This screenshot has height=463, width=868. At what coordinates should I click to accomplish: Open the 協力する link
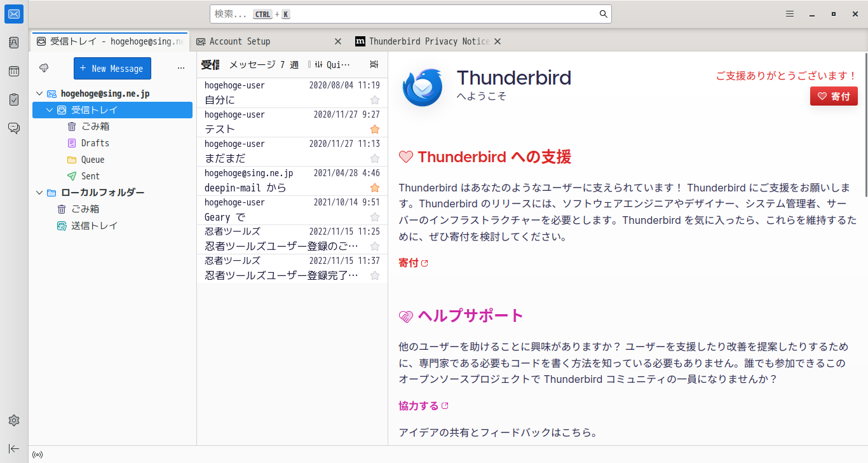pos(423,406)
